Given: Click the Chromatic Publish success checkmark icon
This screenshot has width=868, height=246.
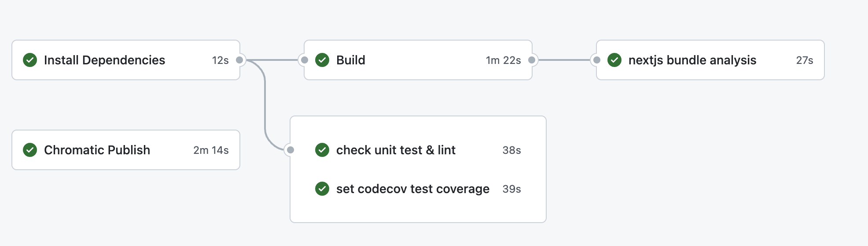Looking at the screenshot, I should pyautogui.click(x=30, y=150).
